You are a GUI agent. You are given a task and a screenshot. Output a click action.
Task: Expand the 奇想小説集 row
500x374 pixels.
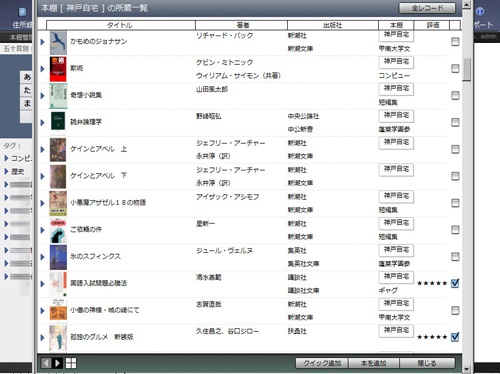(43, 96)
